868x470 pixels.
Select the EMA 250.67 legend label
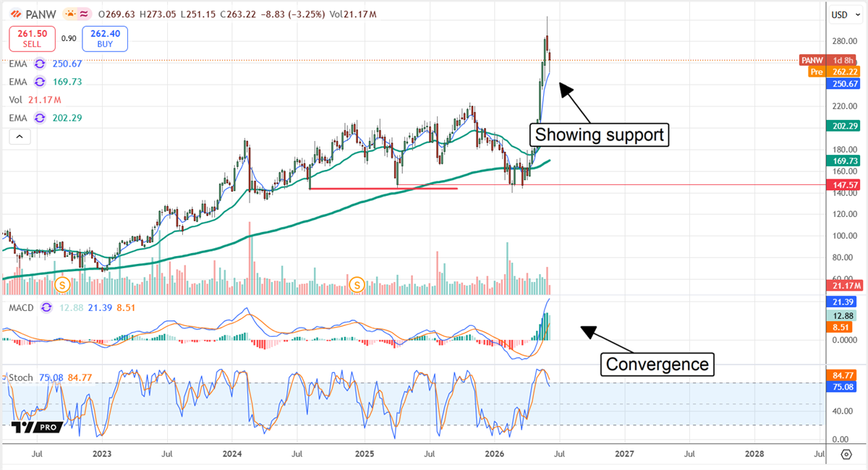pos(45,64)
